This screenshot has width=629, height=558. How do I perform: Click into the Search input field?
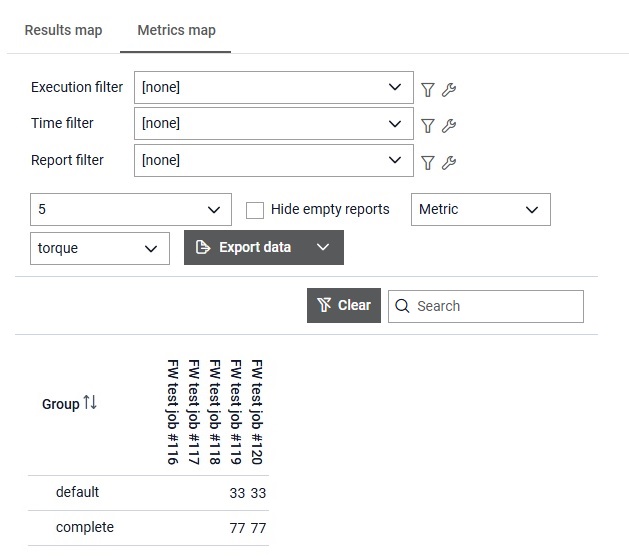(x=495, y=306)
